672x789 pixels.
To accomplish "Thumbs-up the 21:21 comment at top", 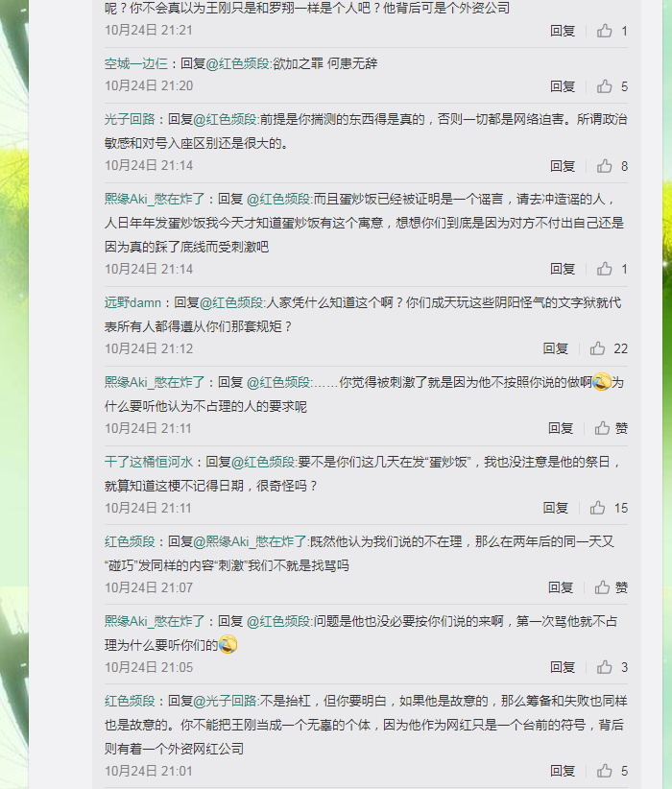I will (605, 32).
